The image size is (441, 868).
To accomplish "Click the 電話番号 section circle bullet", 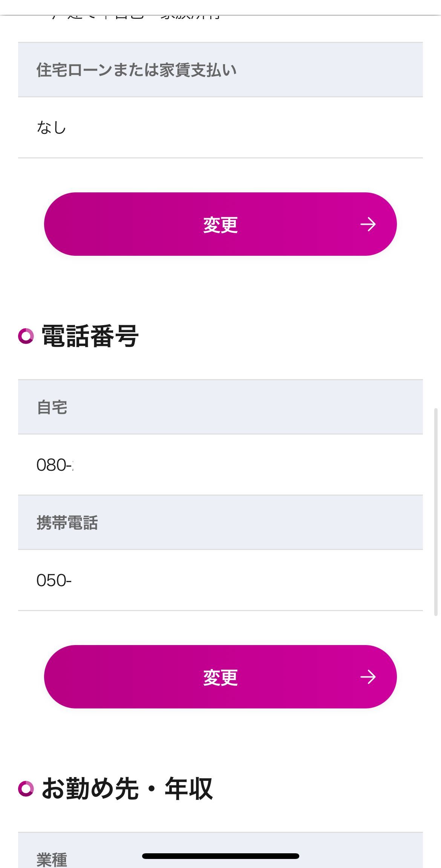I will [x=26, y=336].
